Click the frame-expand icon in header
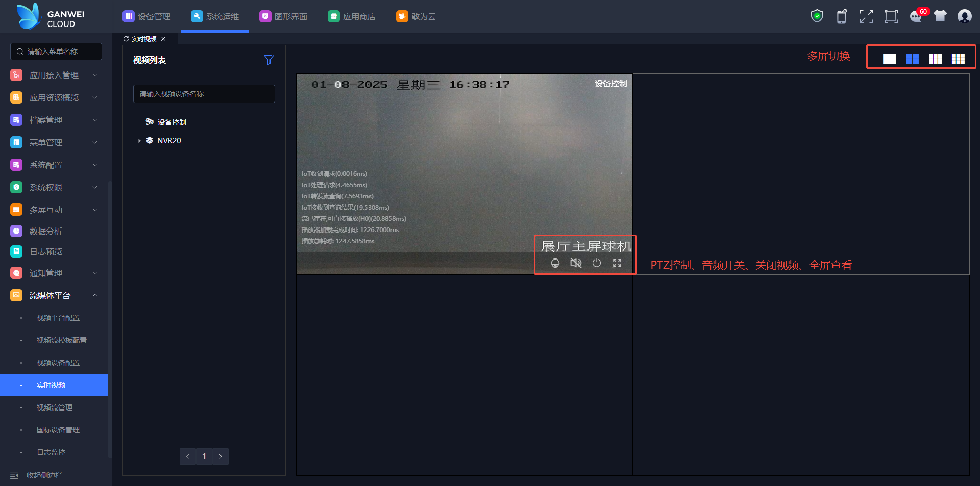This screenshot has height=486, width=980. click(x=891, y=16)
